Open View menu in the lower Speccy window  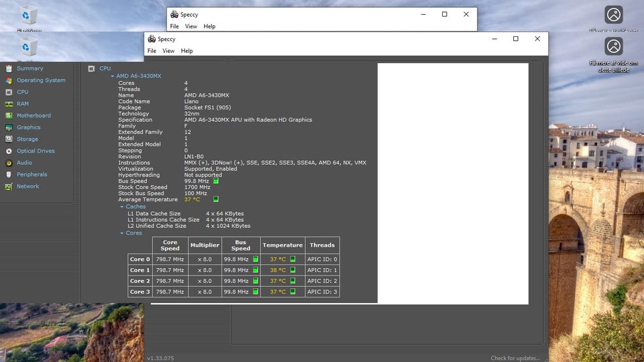coord(168,51)
